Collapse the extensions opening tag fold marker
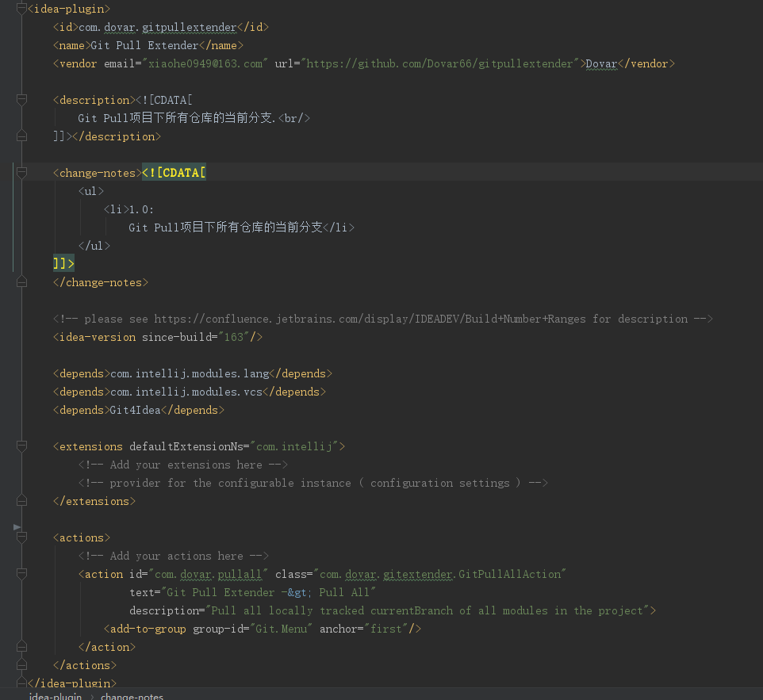 tap(21, 446)
